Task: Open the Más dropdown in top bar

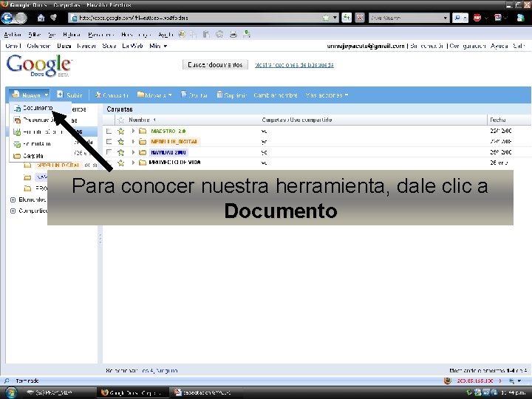Action: [x=158, y=46]
